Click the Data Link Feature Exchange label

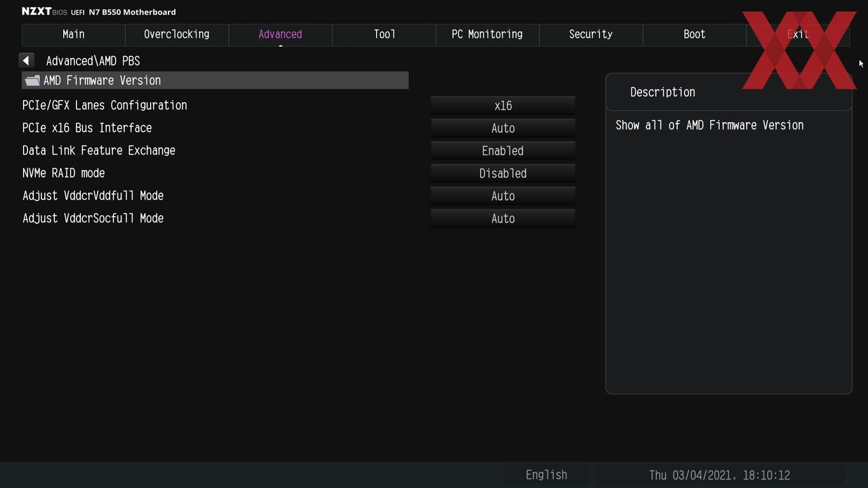pos(99,151)
